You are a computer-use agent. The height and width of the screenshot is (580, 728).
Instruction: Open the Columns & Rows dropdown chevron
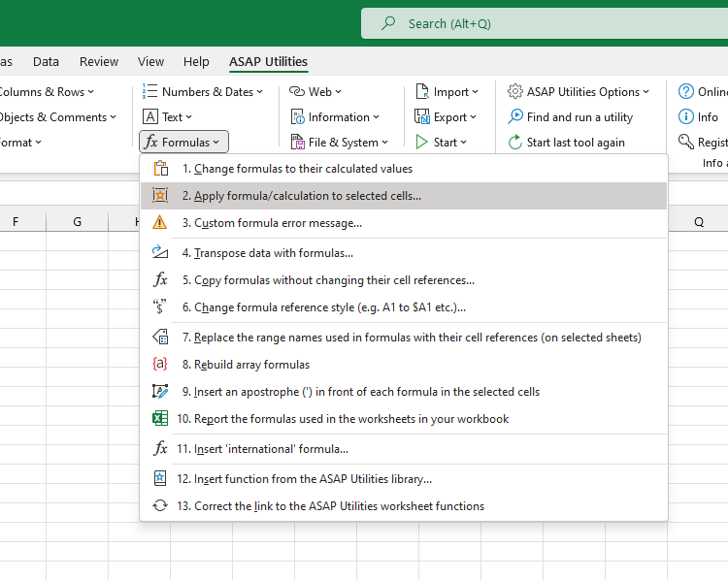pos(90,92)
